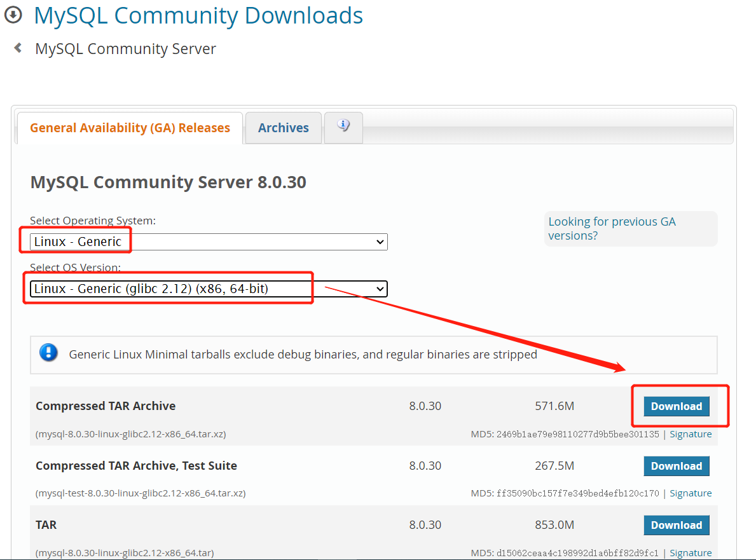Open the Select Operating System dropdown
The height and width of the screenshot is (560, 756).
tap(209, 242)
